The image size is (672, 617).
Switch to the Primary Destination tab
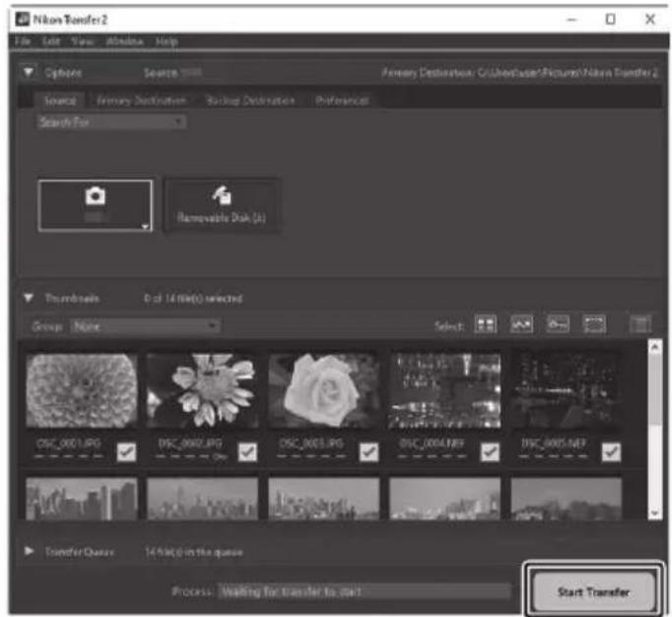coord(142,101)
